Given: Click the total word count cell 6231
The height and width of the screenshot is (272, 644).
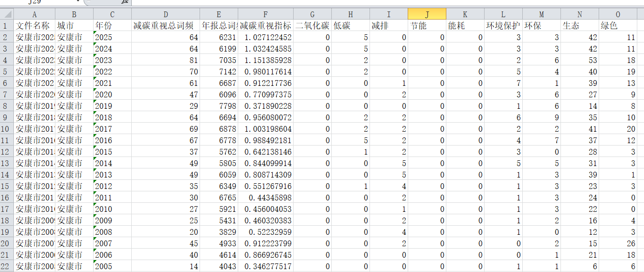Looking at the screenshot, I should (219, 37).
